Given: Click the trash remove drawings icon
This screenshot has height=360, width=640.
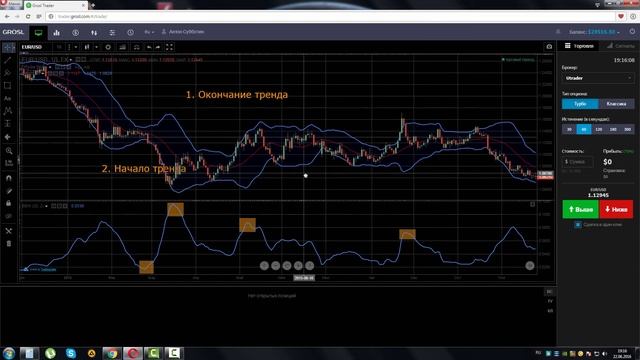Looking at the screenshot, I should tap(9, 244).
